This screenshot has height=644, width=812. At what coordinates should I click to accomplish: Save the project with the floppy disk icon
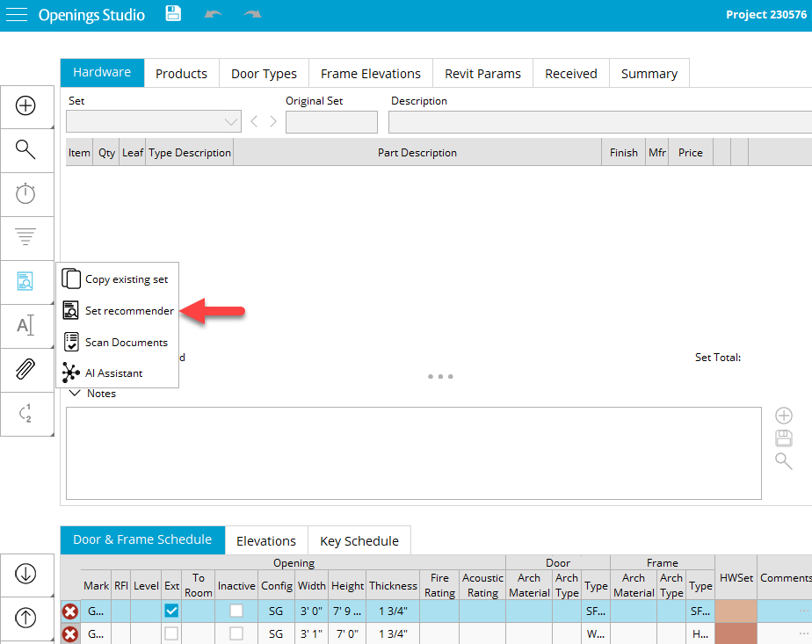pos(173,13)
